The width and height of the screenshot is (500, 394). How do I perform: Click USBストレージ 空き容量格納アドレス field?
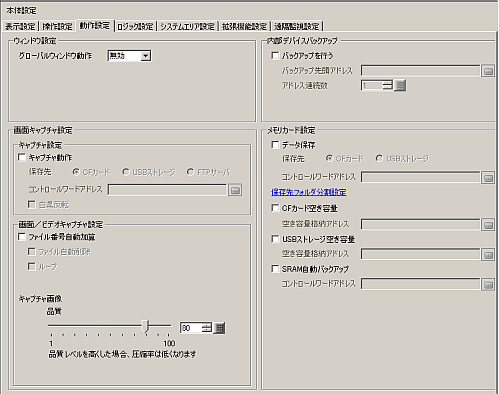coord(421,255)
